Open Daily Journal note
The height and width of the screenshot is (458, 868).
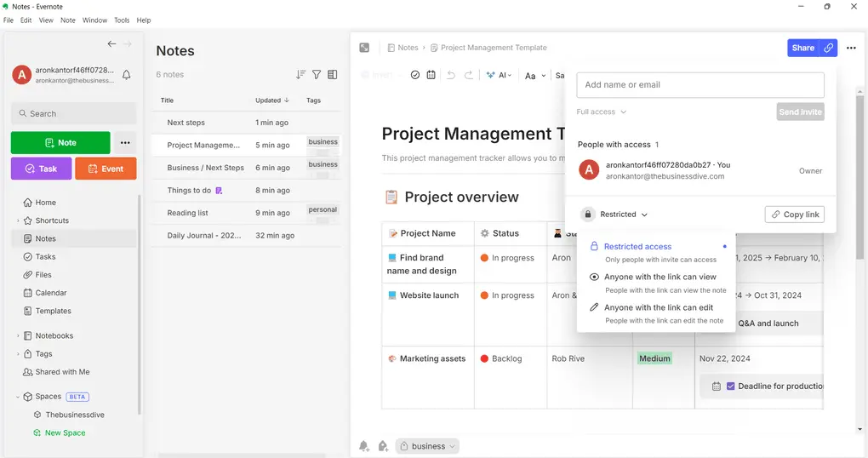pyautogui.click(x=246, y=235)
